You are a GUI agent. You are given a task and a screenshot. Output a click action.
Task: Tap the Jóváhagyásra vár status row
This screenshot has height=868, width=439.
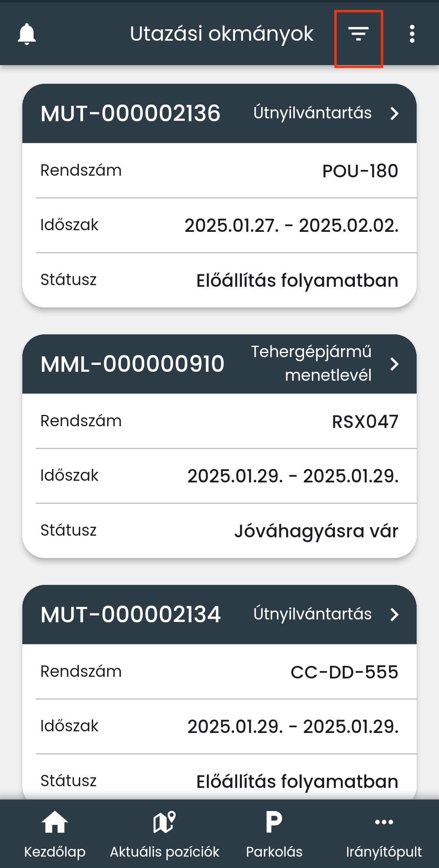pyautogui.click(x=219, y=531)
